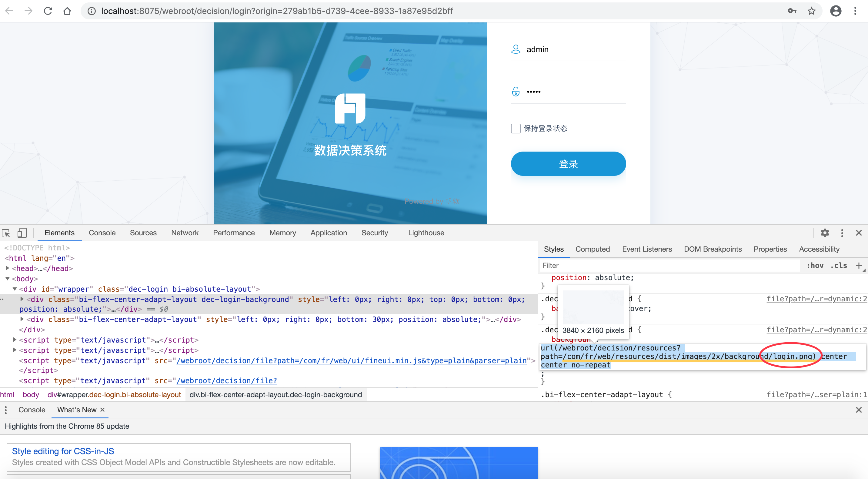Screen dimensions: 868x479
Task: Expand the head element node
Action: click(7, 268)
